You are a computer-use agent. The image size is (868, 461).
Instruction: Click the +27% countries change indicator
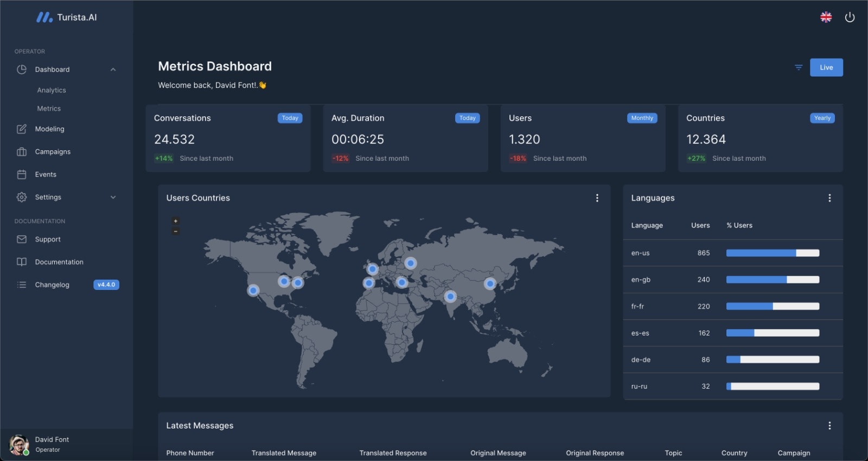696,159
